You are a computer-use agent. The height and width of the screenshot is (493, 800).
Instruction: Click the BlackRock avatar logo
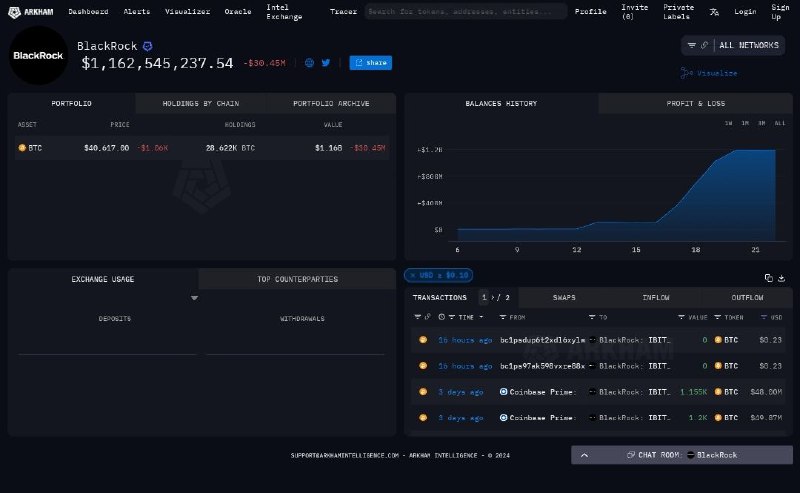pos(38,56)
